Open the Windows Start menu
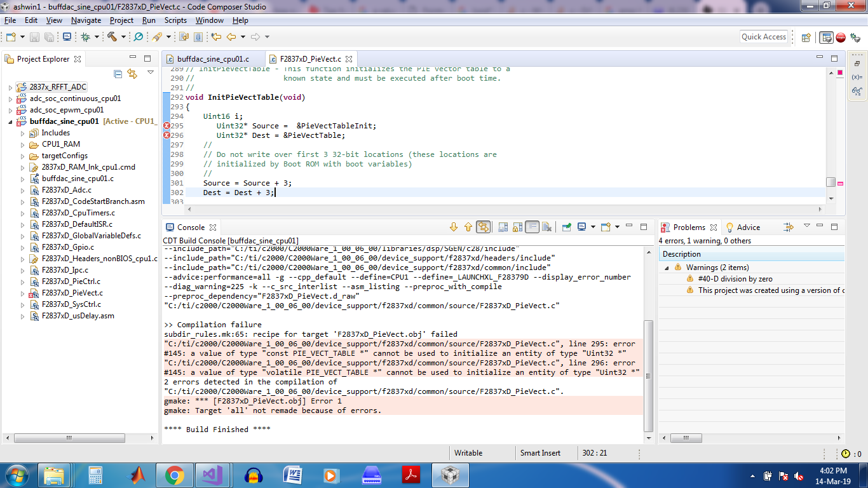 pyautogui.click(x=16, y=475)
